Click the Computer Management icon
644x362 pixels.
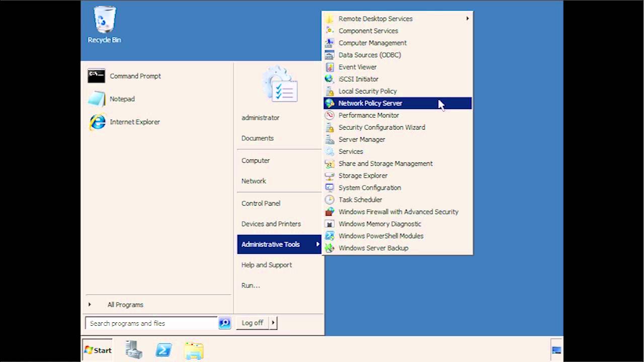(x=330, y=43)
